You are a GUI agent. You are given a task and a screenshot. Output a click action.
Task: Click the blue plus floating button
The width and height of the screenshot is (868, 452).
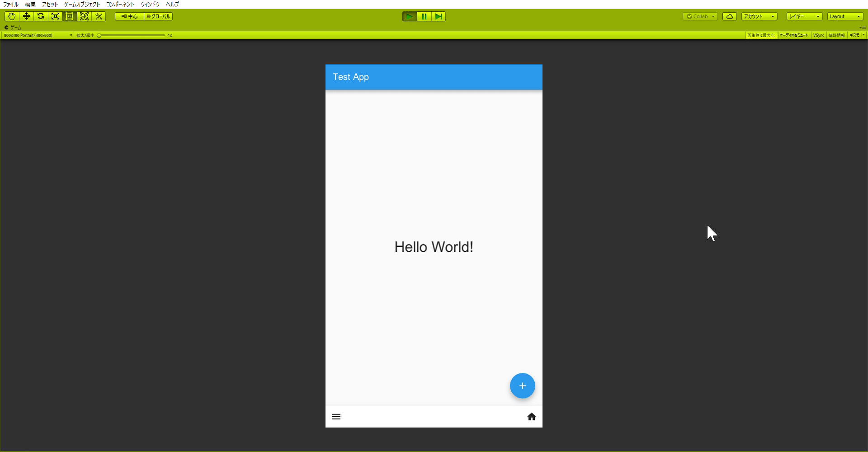click(523, 386)
